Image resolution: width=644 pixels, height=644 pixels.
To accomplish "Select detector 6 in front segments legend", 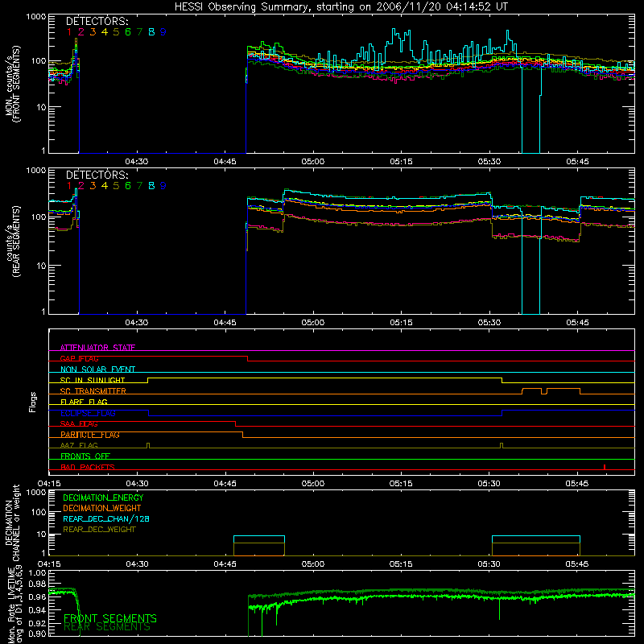I will coord(128,32).
